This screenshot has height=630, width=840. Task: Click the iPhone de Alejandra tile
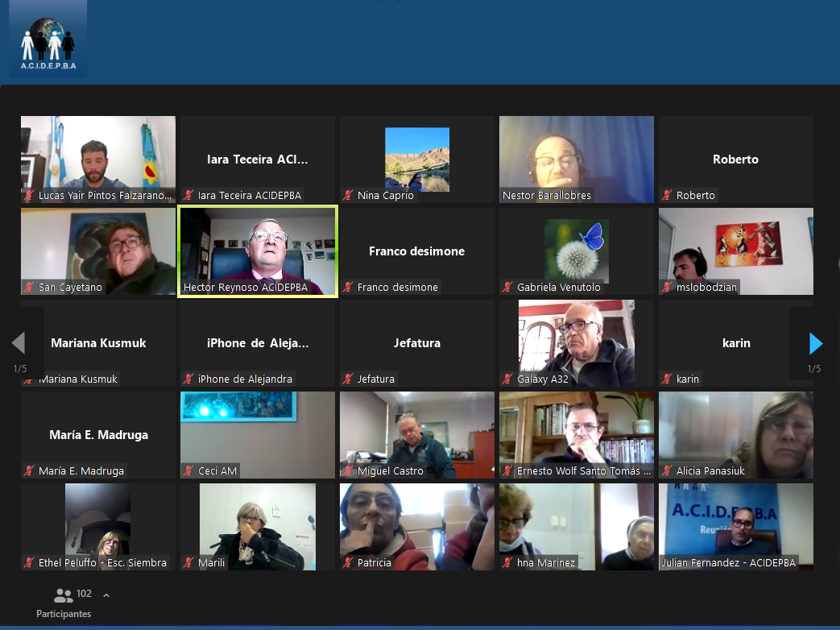[x=257, y=343]
